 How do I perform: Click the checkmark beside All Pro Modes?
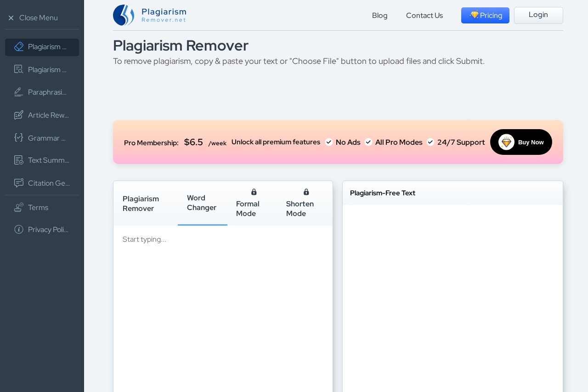point(368,142)
